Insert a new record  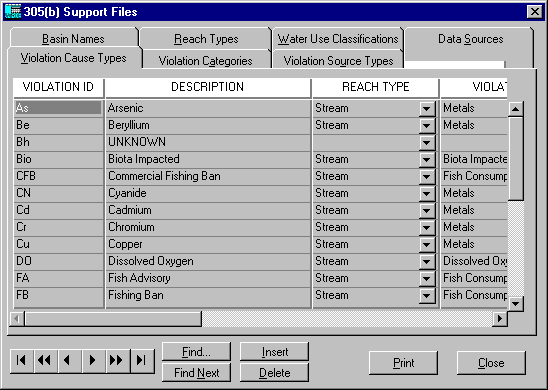tap(274, 352)
